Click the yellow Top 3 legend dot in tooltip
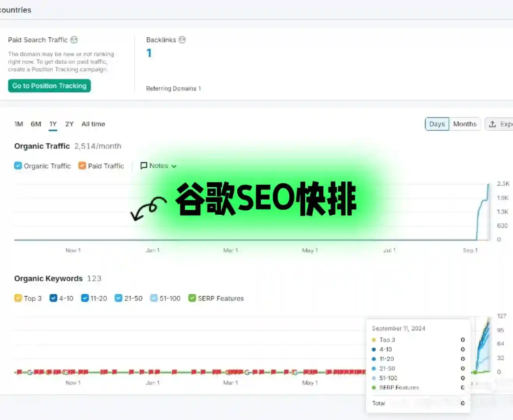The width and height of the screenshot is (513, 420). [374, 339]
